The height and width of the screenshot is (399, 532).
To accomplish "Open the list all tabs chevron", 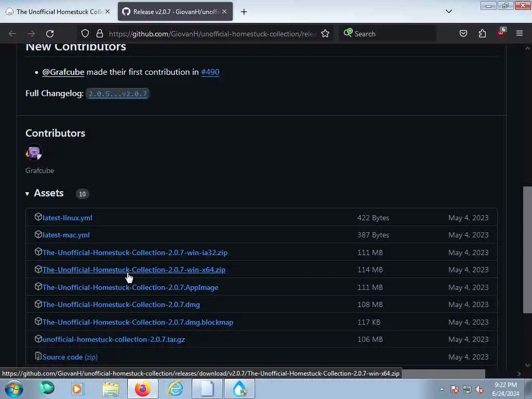I will click(449, 11).
